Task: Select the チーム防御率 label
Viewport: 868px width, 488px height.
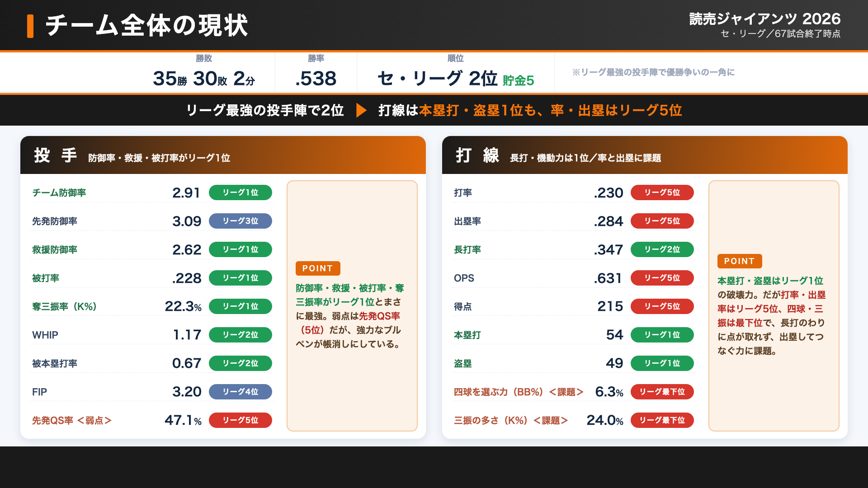Action: (59, 193)
